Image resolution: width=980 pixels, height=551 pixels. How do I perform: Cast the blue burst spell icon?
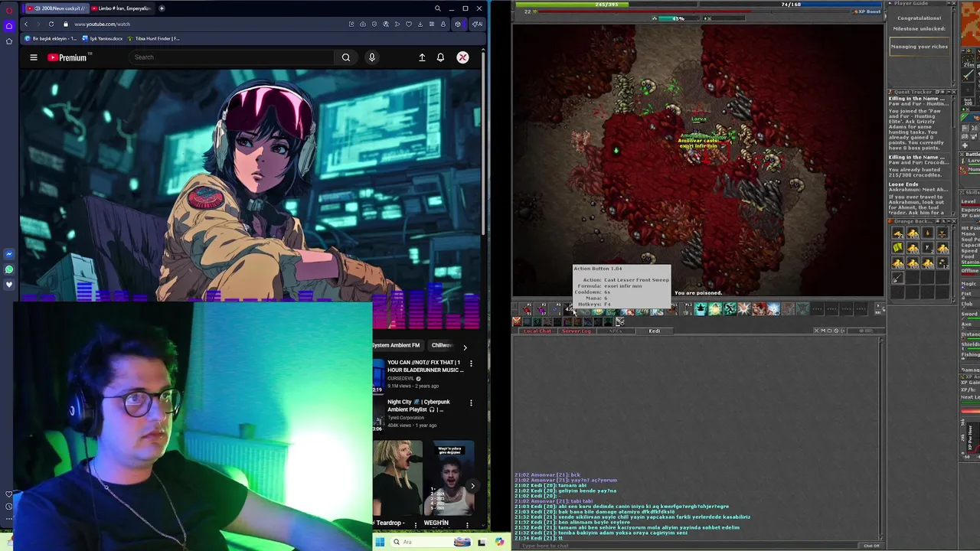click(773, 309)
